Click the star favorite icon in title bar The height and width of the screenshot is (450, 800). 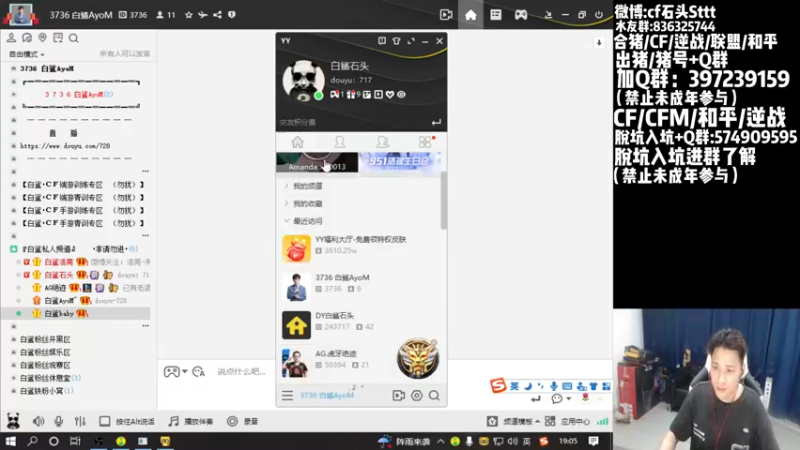pyautogui.click(x=189, y=15)
